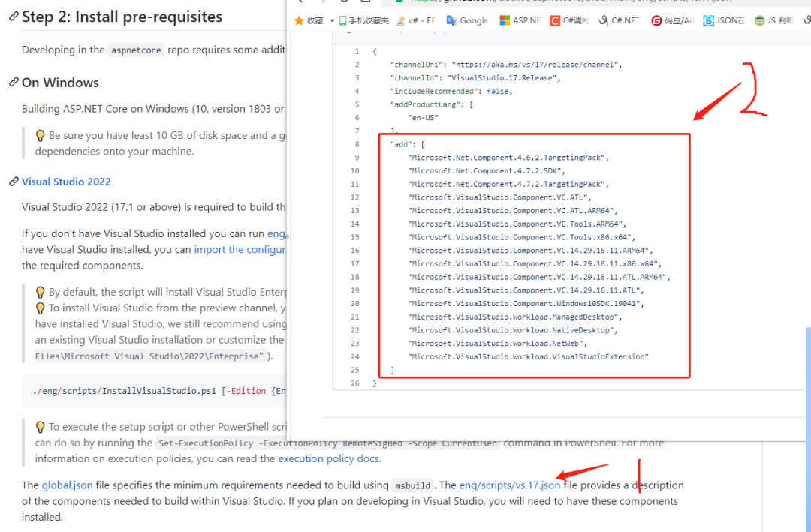The image size is (811, 532).
Task: Click anchor icon beside Visual Studio 2022 heading
Action: tap(14, 182)
